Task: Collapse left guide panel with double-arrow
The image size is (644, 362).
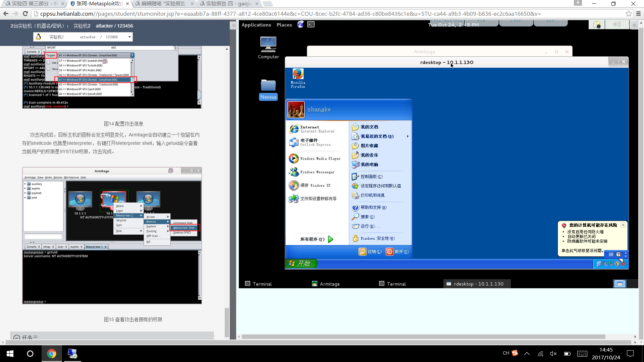Action: click(233, 25)
